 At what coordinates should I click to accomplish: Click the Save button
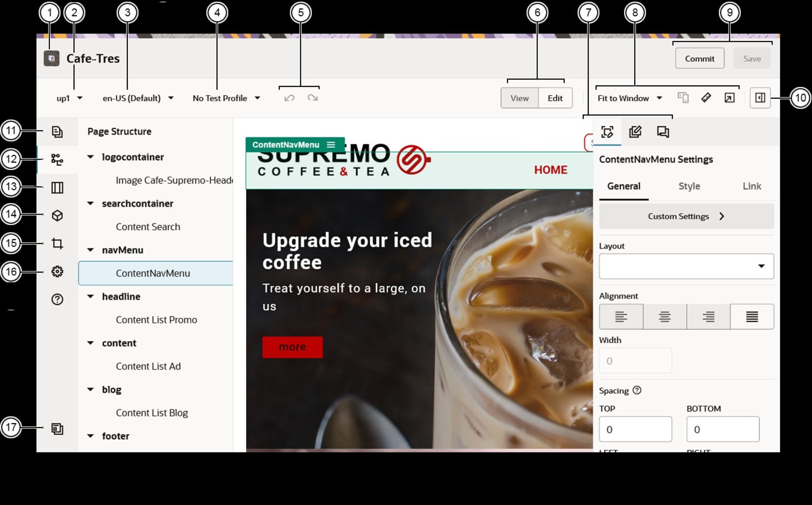pyautogui.click(x=752, y=59)
